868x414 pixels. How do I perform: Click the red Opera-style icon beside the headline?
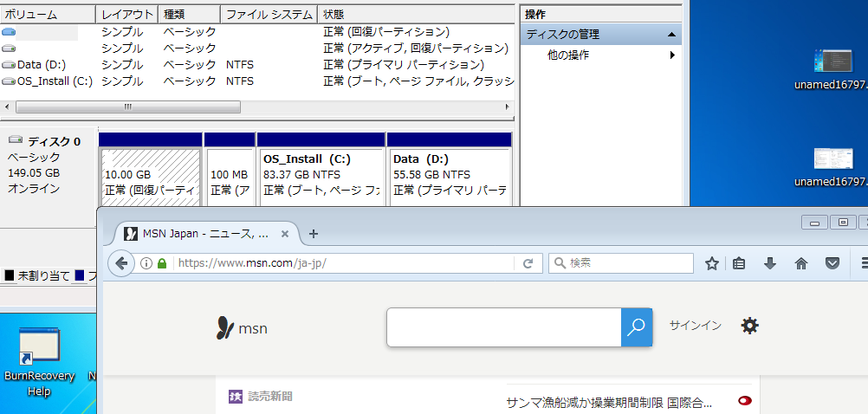pos(745,401)
